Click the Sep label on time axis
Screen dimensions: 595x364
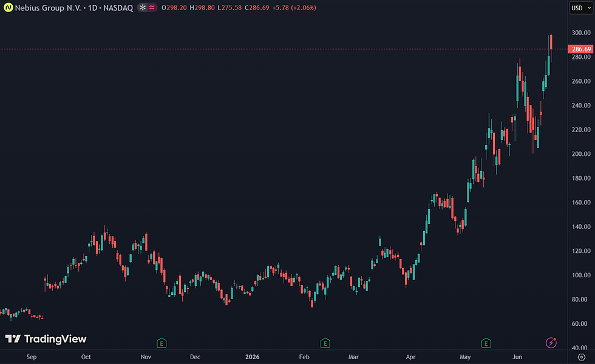[32, 357]
